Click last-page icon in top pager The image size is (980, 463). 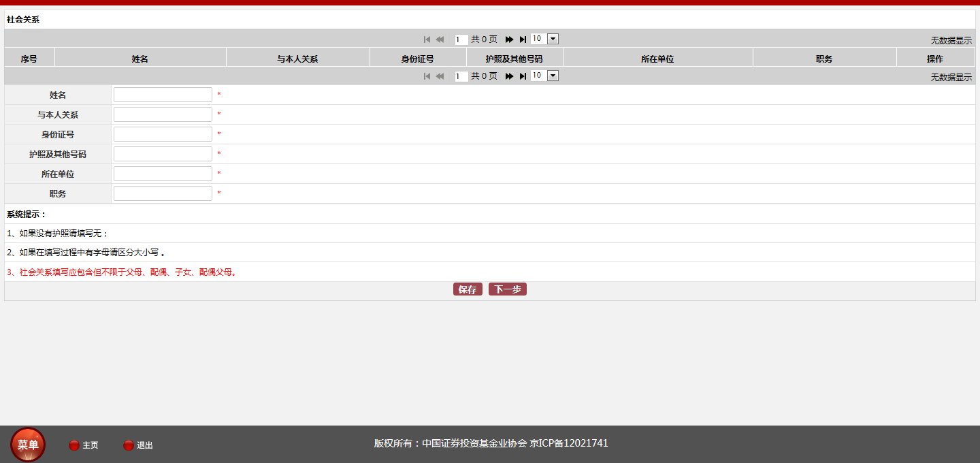pyautogui.click(x=523, y=39)
